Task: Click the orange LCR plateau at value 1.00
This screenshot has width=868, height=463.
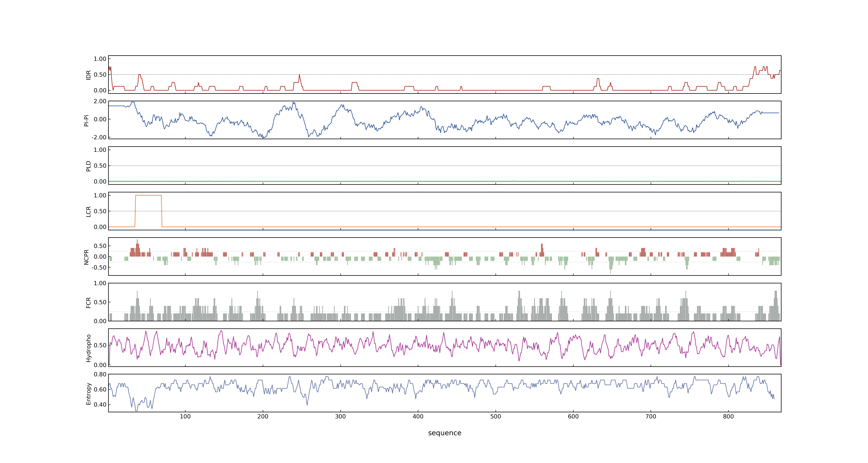Action: [148, 195]
